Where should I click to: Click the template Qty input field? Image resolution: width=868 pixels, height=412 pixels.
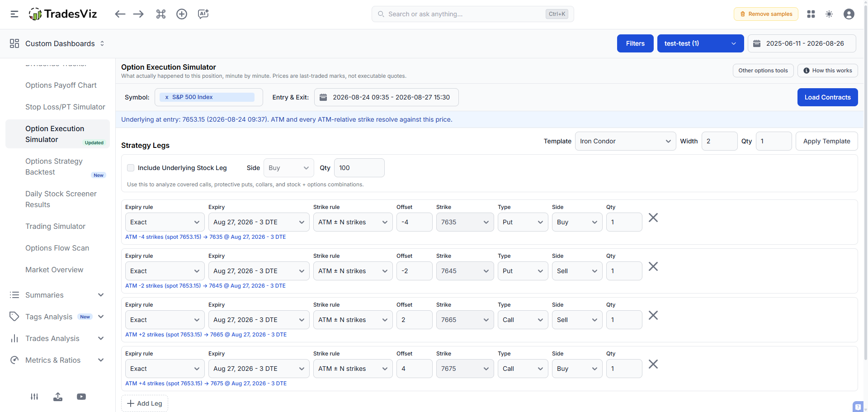coord(774,141)
